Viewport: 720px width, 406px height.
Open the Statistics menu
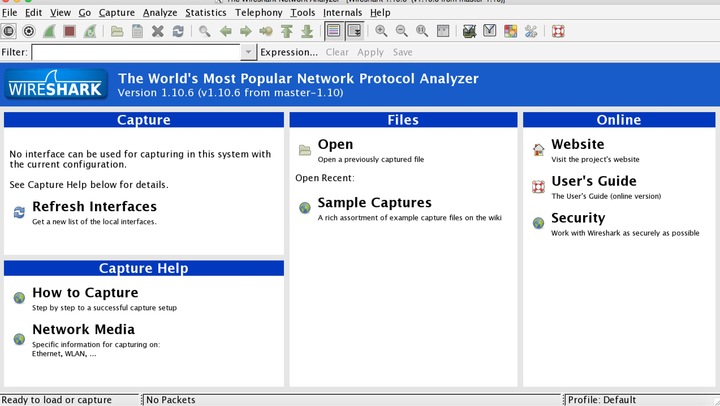coord(206,12)
